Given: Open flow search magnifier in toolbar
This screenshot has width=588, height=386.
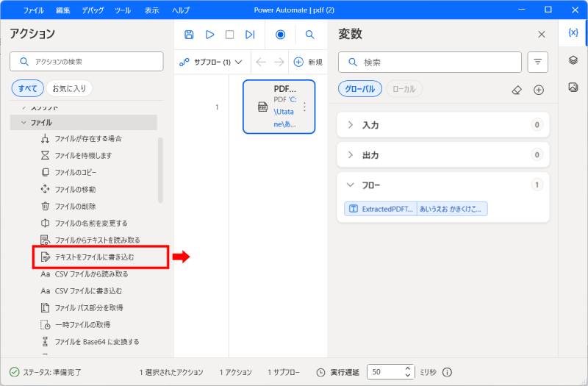Looking at the screenshot, I should pyautogui.click(x=309, y=35).
